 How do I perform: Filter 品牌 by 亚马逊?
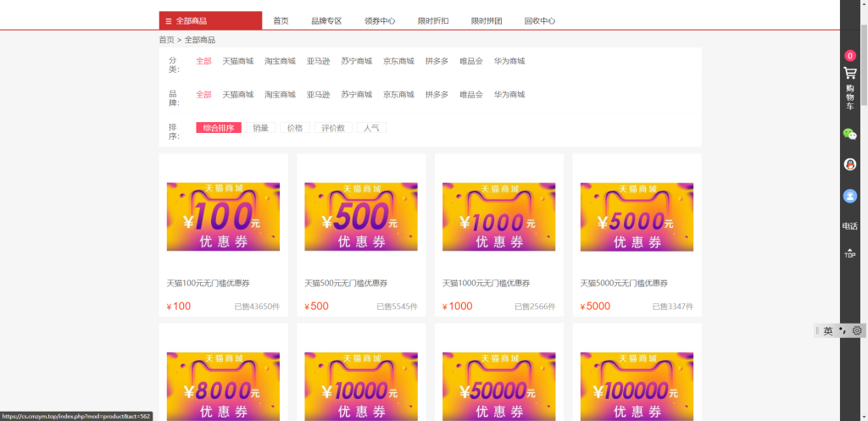[x=319, y=95]
